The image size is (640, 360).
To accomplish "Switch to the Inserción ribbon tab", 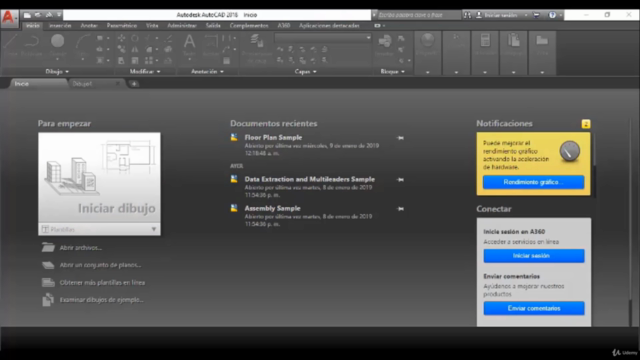I will pos(60,25).
